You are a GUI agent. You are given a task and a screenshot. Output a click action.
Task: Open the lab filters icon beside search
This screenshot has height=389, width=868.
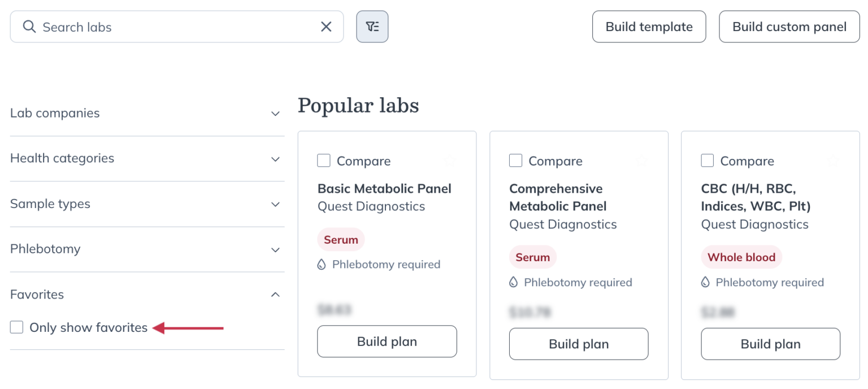click(372, 26)
